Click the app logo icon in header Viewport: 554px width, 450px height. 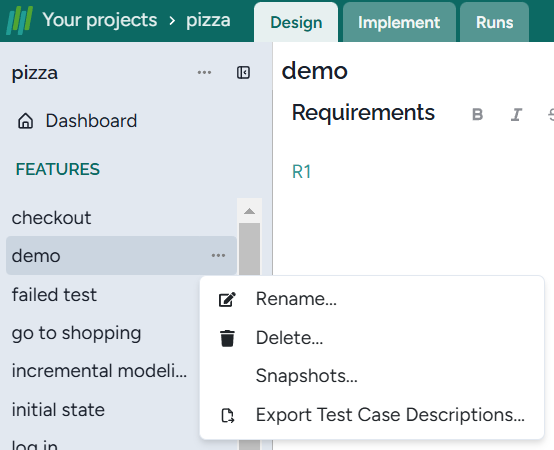[20, 20]
